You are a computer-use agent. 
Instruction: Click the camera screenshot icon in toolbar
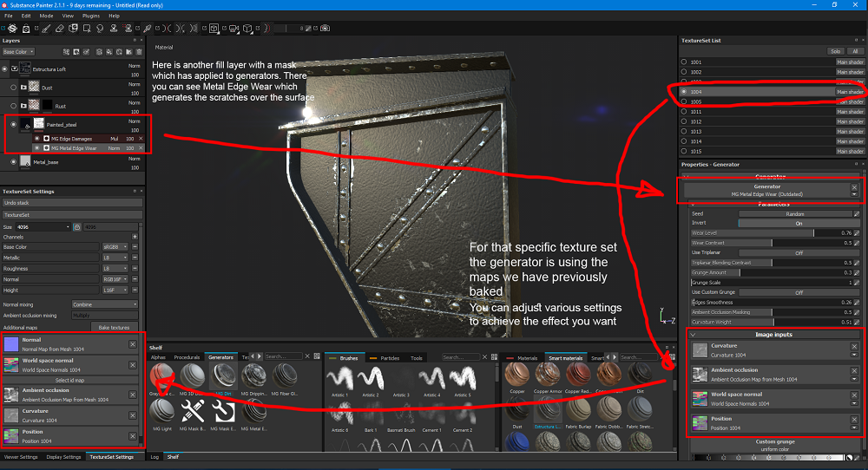point(325,29)
